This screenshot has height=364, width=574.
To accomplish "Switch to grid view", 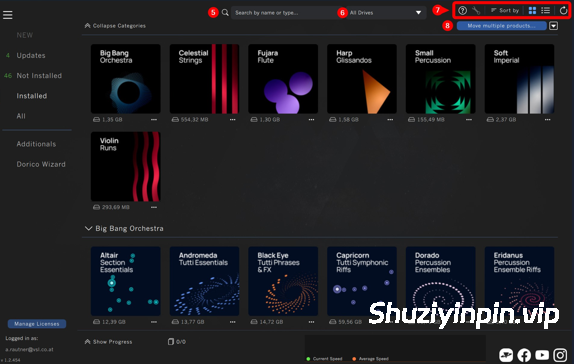I will [532, 11].
